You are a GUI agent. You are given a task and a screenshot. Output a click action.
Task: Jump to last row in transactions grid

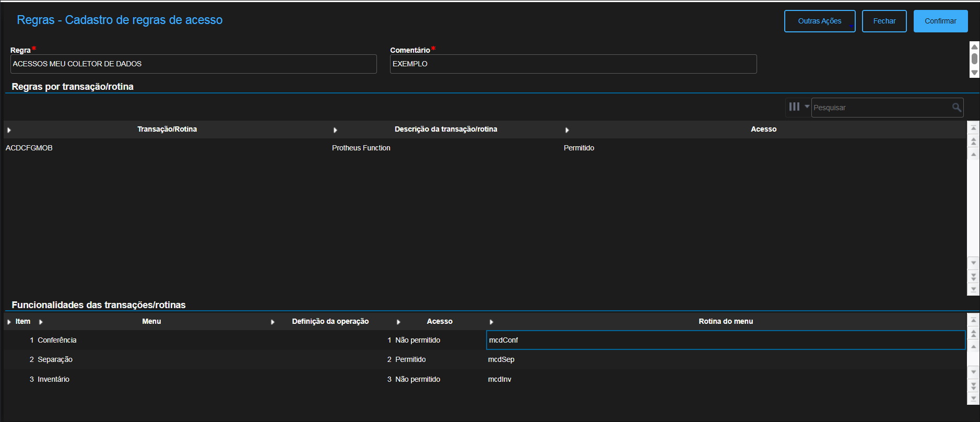tap(973, 289)
